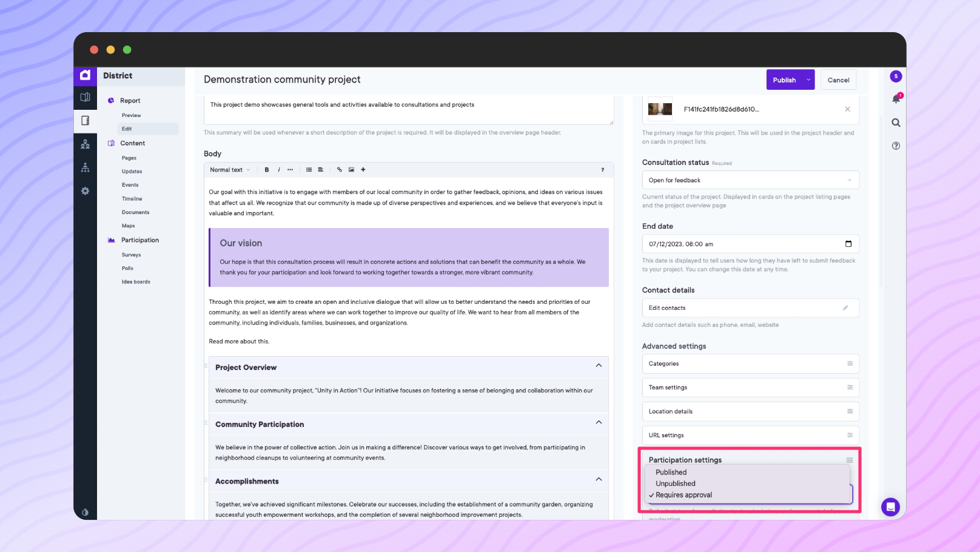
Task: Click the End date input field
Action: 750,244
